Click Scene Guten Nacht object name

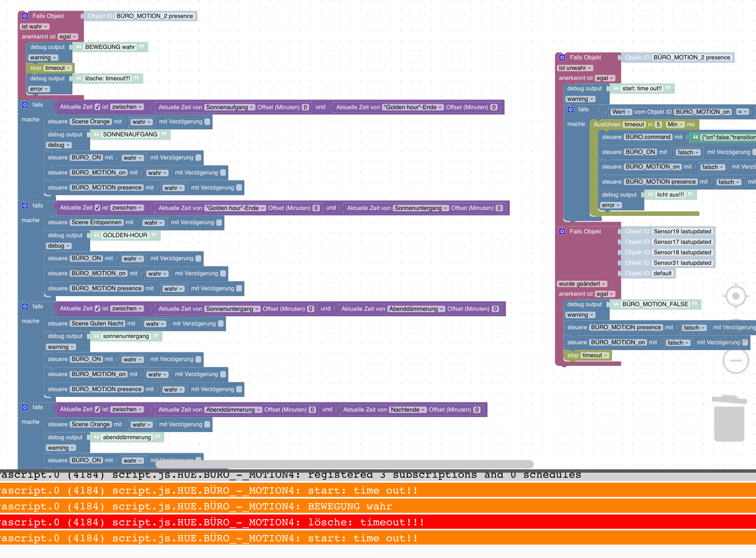(x=97, y=323)
